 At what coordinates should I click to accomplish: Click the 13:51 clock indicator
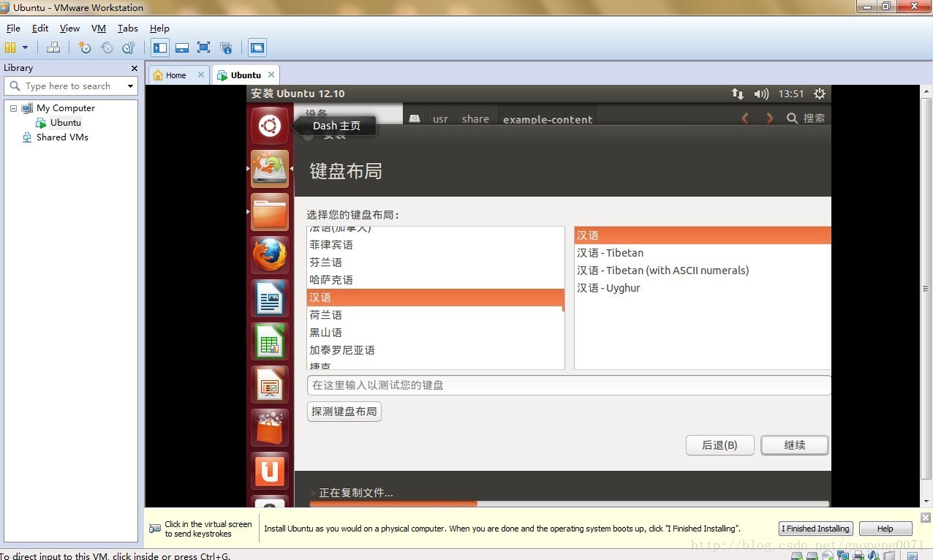pos(791,94)
